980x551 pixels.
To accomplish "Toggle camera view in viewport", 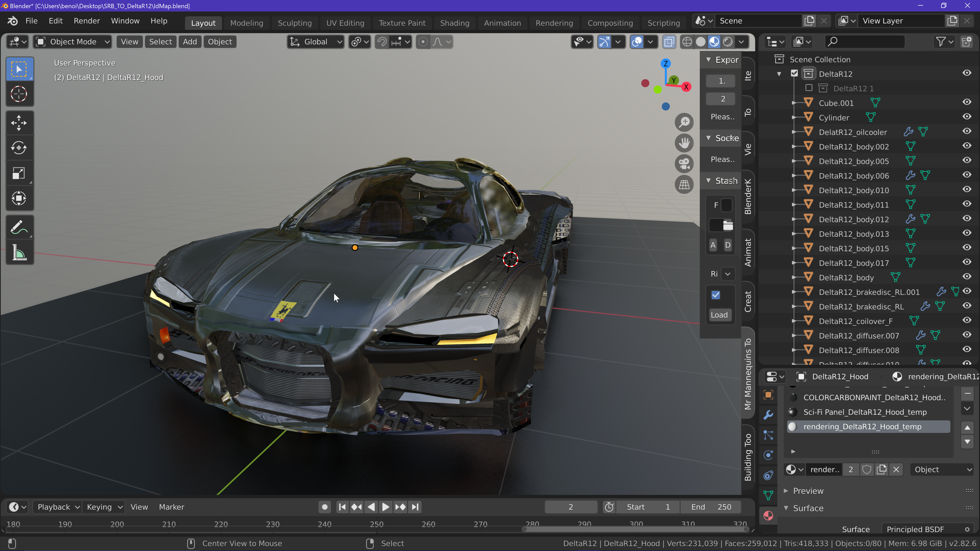I will coord(684,164).
